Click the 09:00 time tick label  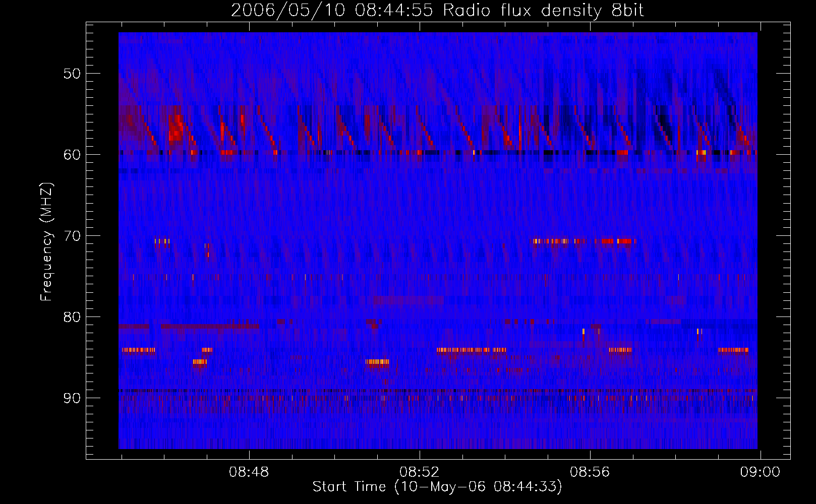point(761,472)
